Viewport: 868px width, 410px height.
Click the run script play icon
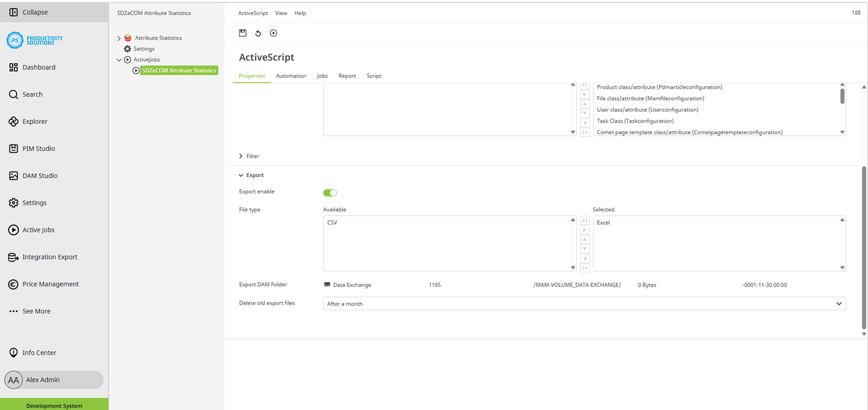tap(274, 33)
